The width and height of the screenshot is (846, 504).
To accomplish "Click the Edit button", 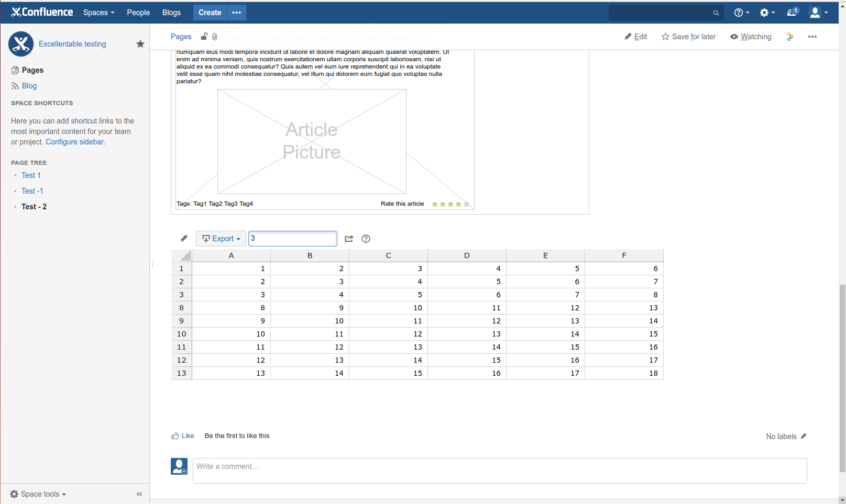I will pos(635,36).
